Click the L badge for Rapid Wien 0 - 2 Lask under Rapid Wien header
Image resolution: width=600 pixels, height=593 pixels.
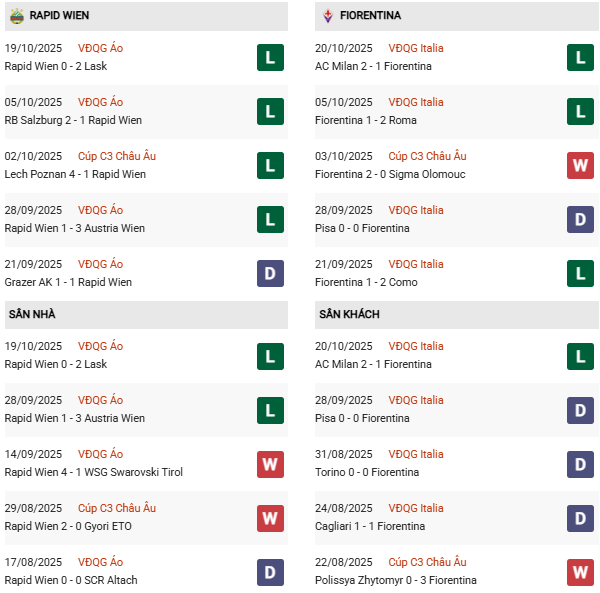270,57
